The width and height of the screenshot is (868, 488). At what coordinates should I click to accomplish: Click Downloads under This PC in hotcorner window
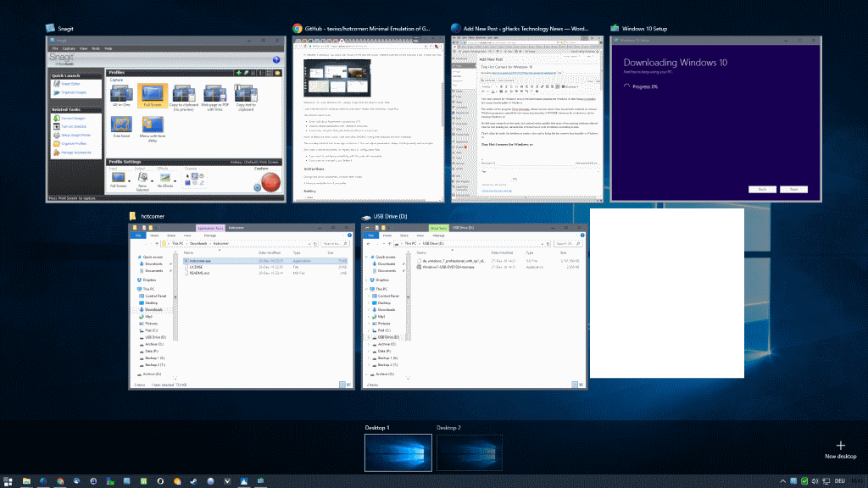[154, 310]
